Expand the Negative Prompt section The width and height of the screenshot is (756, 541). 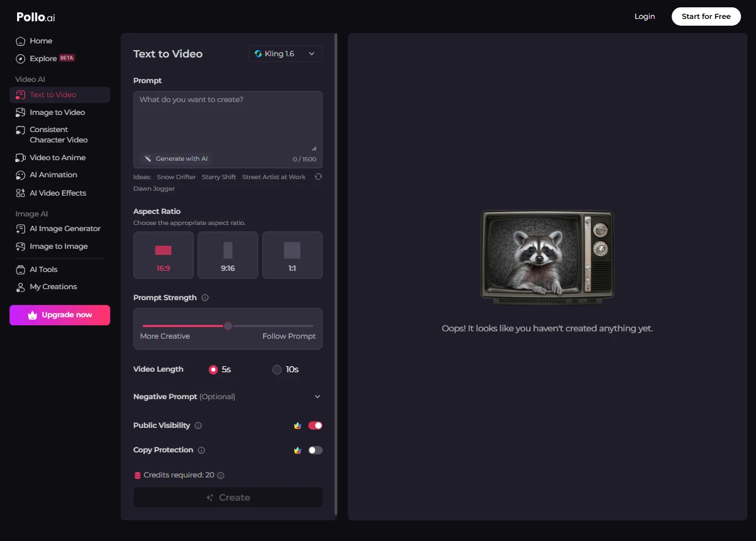(x=228, y=397)
